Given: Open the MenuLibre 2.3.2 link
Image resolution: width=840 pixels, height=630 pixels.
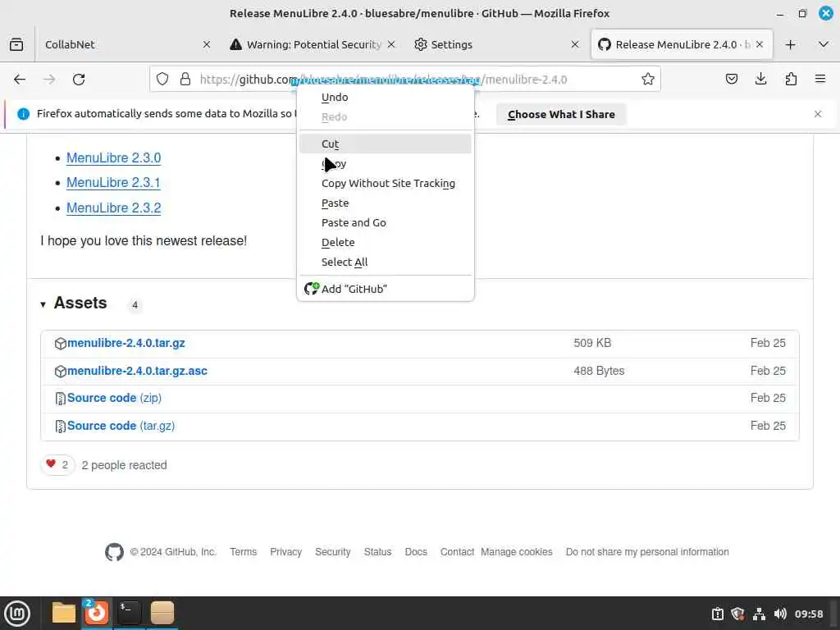Looking at the screenshot, I should (113, 208).
